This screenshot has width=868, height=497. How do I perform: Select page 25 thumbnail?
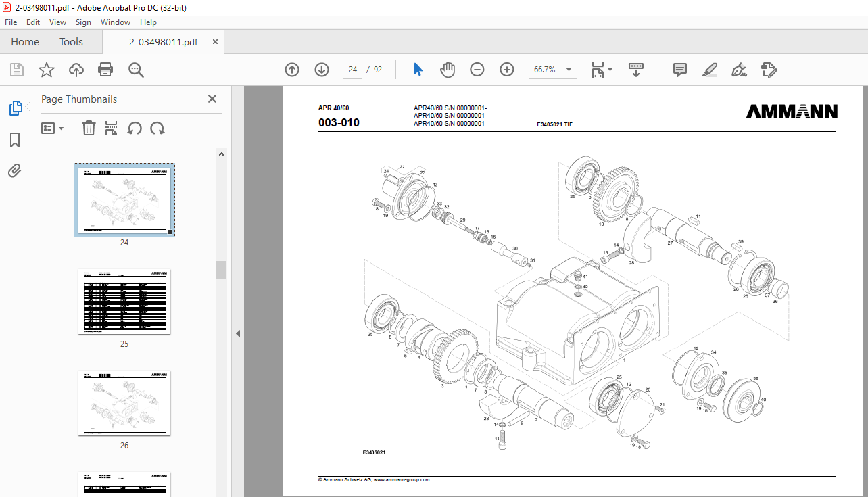click(x=124, y=301)
